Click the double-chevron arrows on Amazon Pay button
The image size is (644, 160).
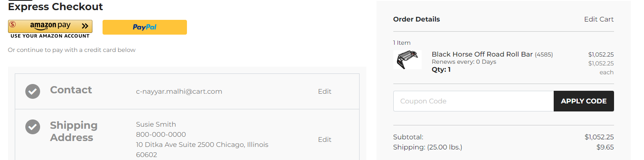[85, 26]
